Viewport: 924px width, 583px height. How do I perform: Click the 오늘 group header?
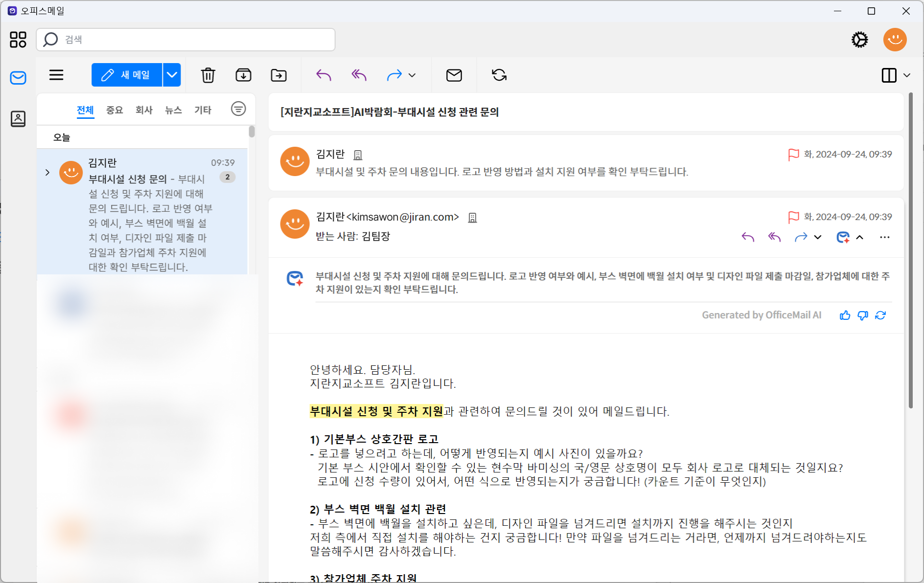click(x=62, y=137)
